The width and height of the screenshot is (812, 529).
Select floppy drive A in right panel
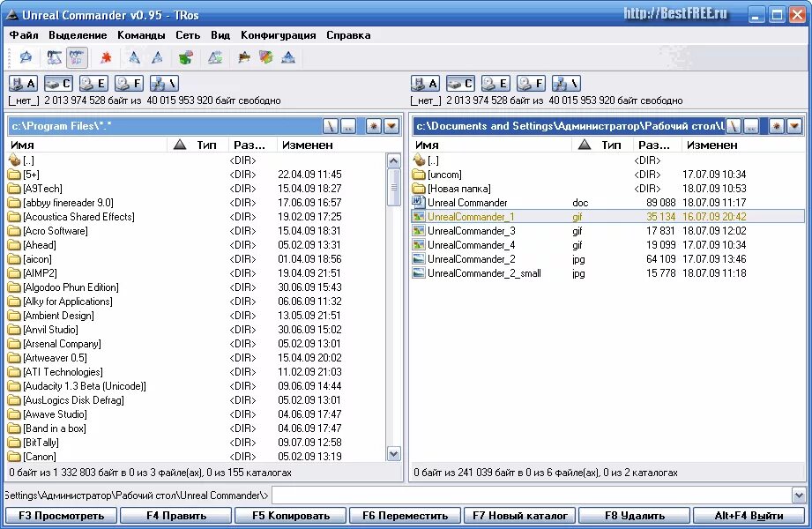(x=425, y=84)
